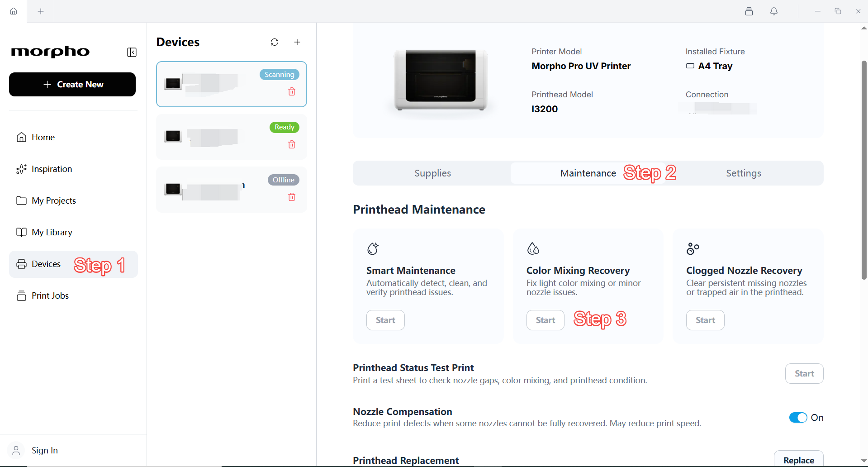Start Printhead Status Test Print
The width and height of the screenshot is (868, 467).
pyautogui.click(x=804, y=374)
